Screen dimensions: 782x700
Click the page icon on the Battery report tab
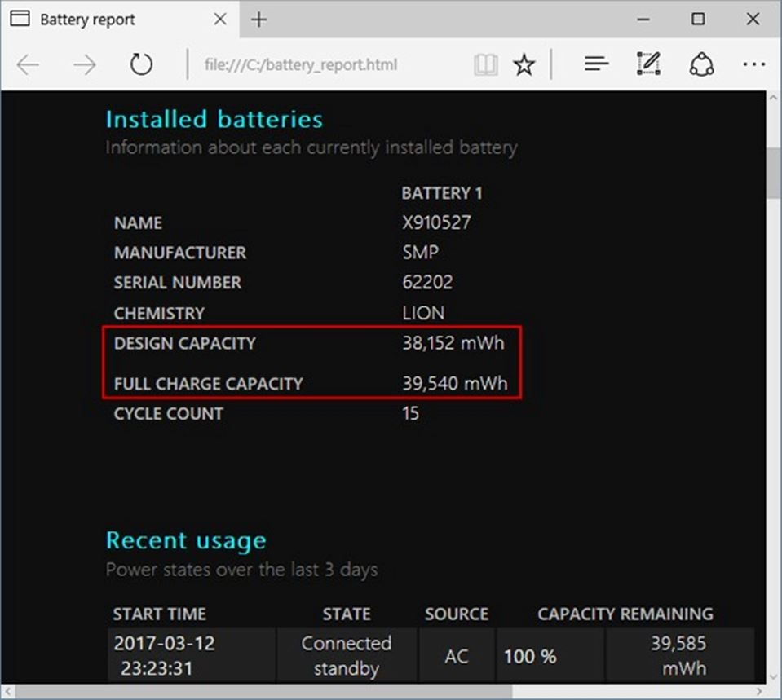coord(19,18)
